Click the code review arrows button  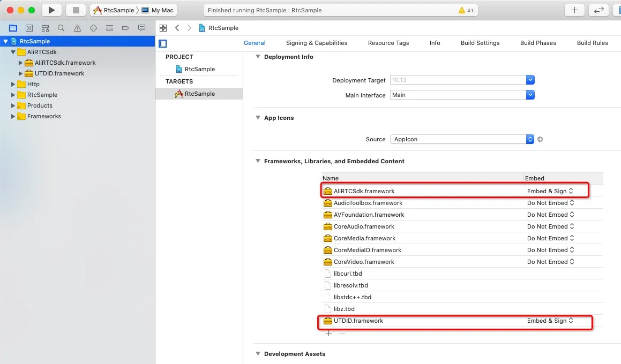click(x=599, y=10)
